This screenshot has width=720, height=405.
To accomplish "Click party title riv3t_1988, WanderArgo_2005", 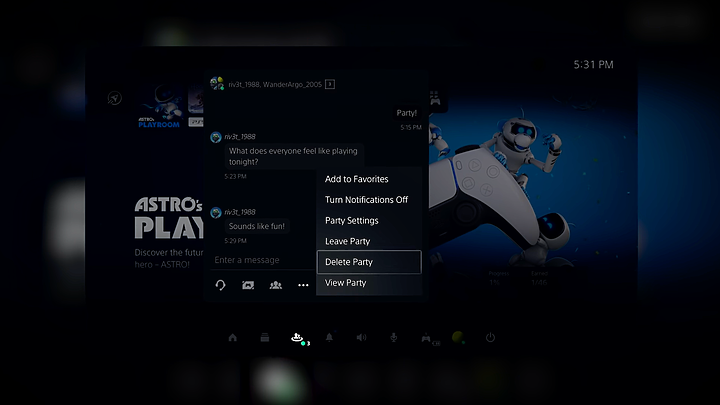I will (275, 84).
